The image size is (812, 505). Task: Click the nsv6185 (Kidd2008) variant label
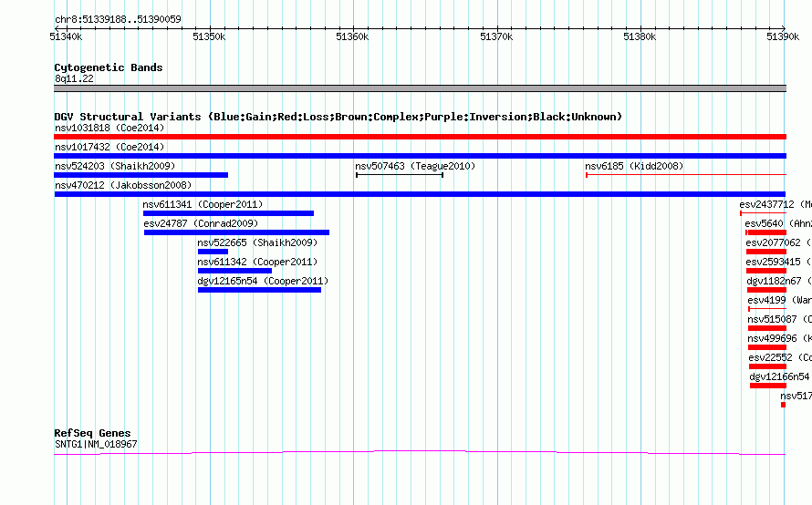634,166
